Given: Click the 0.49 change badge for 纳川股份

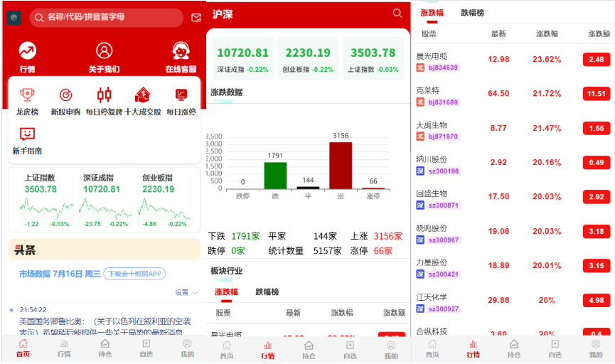Looking at the screenshot, I should pyautogui.click(x=597, y=162).
